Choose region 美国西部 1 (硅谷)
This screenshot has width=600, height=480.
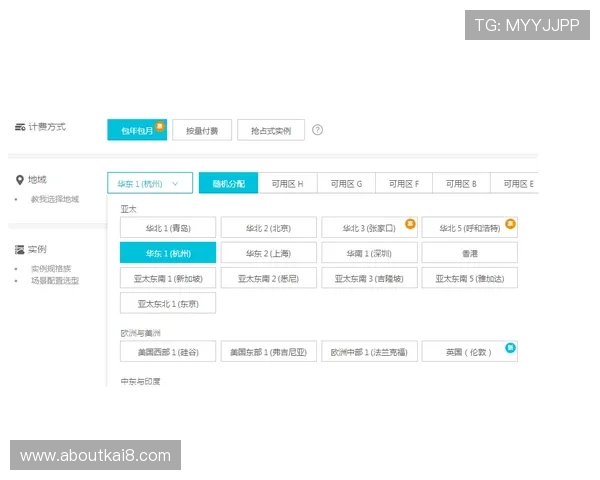coord(168,351)
